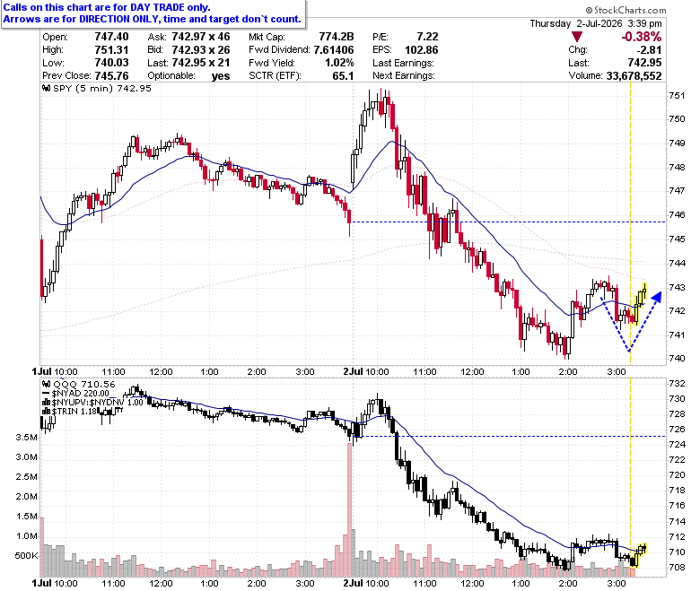
Task: Click the 746 label on SPY price axis
Action: pos(677,214)
